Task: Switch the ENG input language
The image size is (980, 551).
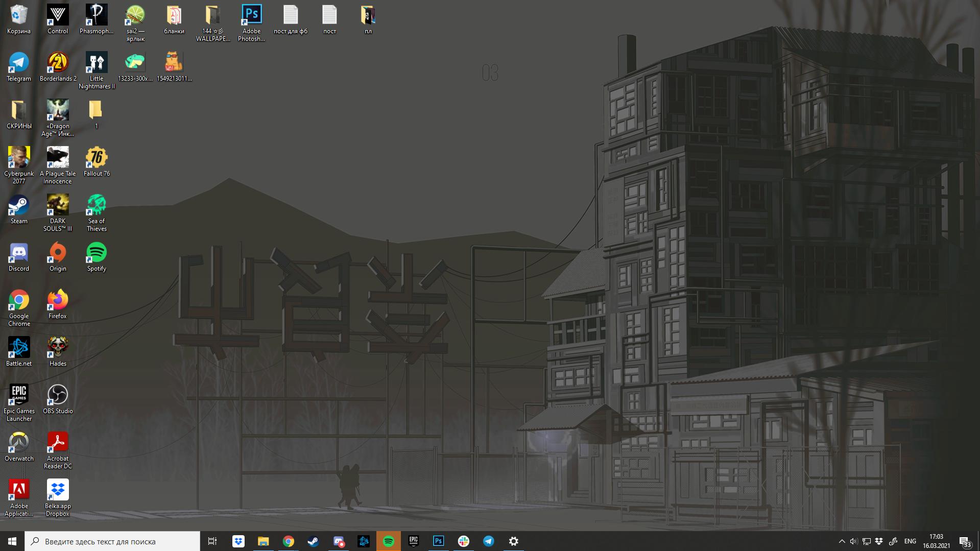Action: coord(910,541)
